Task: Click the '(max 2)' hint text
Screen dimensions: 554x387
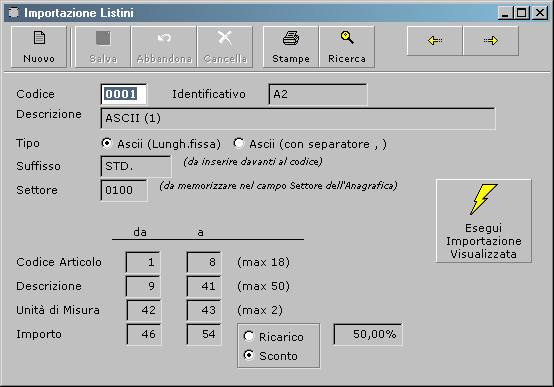Action: [260, 310]
